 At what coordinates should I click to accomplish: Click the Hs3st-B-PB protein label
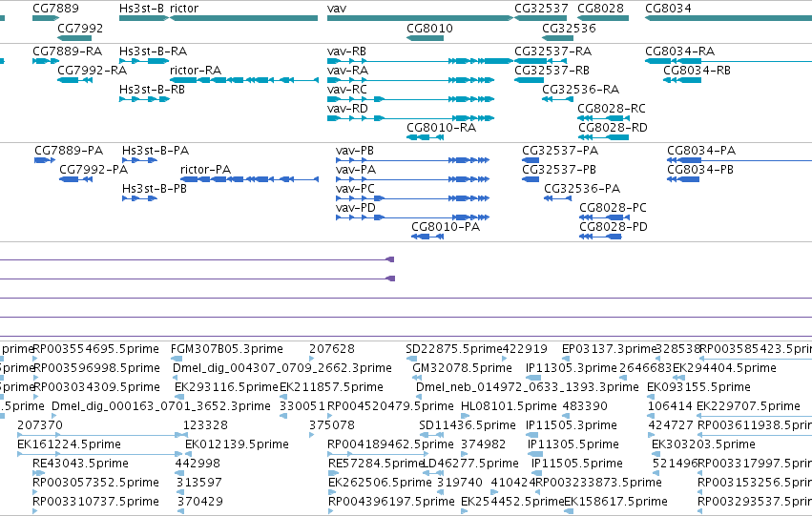coord(155,189)
